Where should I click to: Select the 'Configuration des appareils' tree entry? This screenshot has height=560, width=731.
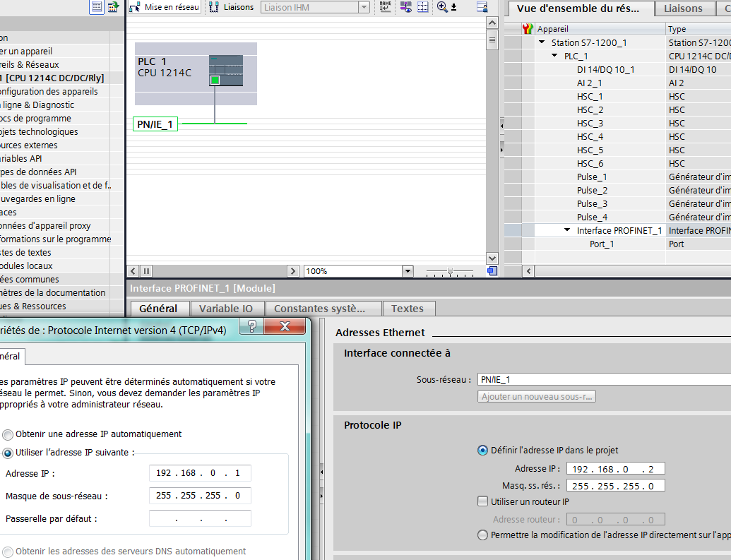48,91
